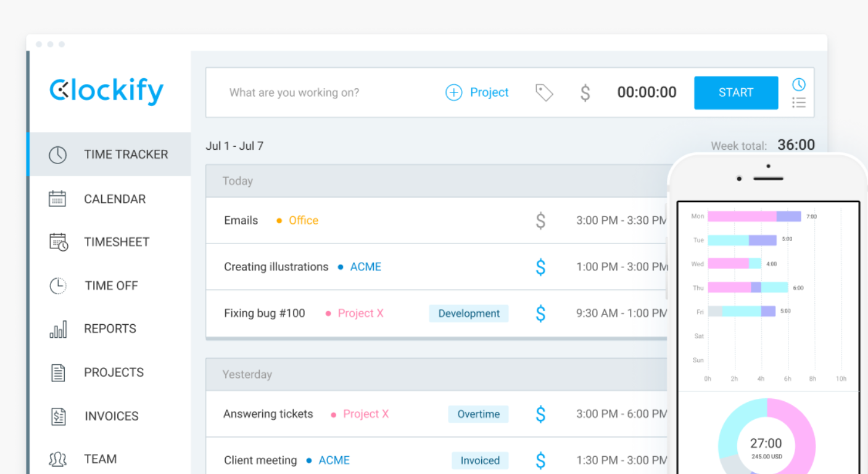The height and width of the screenshot is (474, 868).
Task: Click the Answering tickets description
Action: pyautogui.click(x=268, y=414)
